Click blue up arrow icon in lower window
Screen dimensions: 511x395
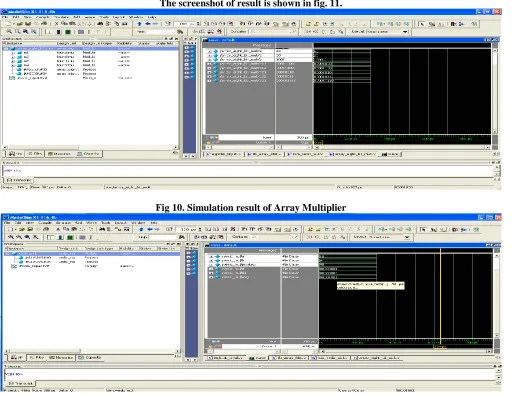[141, 229]
